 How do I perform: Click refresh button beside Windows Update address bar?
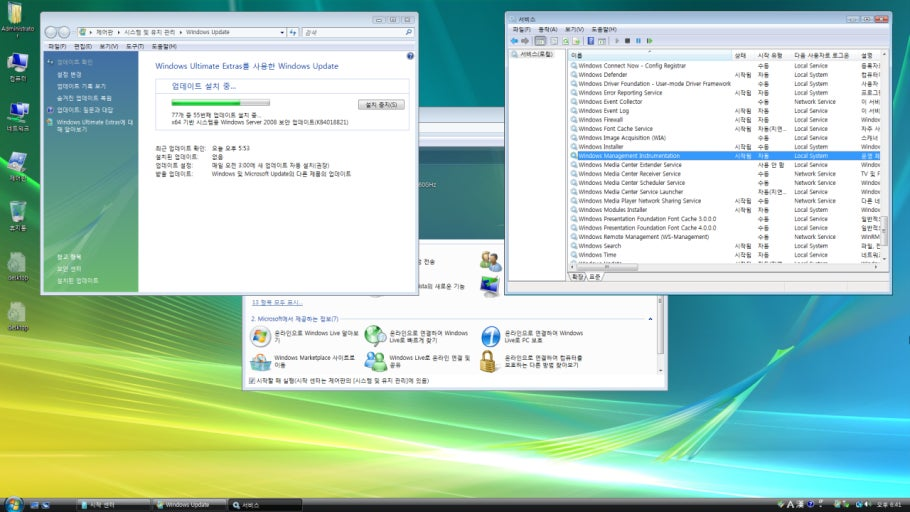pyautogui.click(x=293, y=33)
